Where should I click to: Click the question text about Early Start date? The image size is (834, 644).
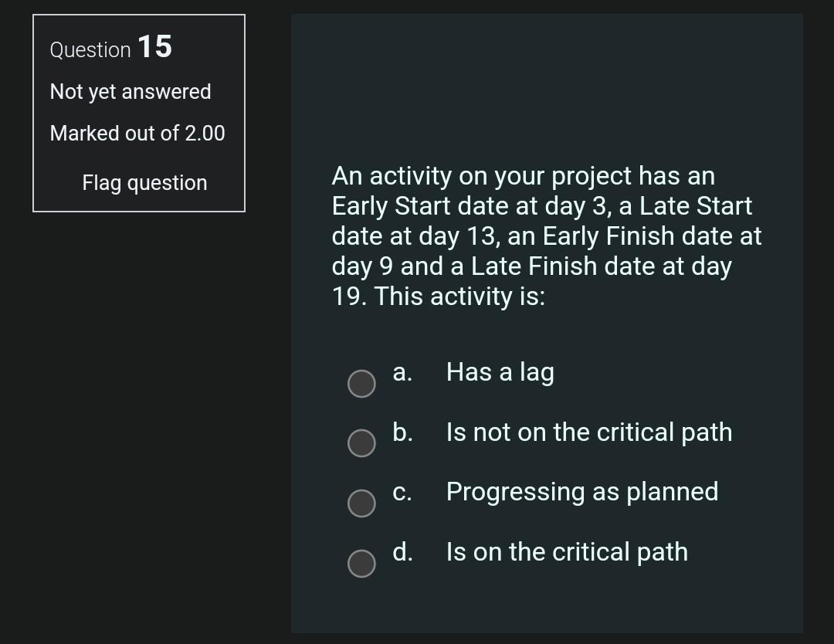546,221
